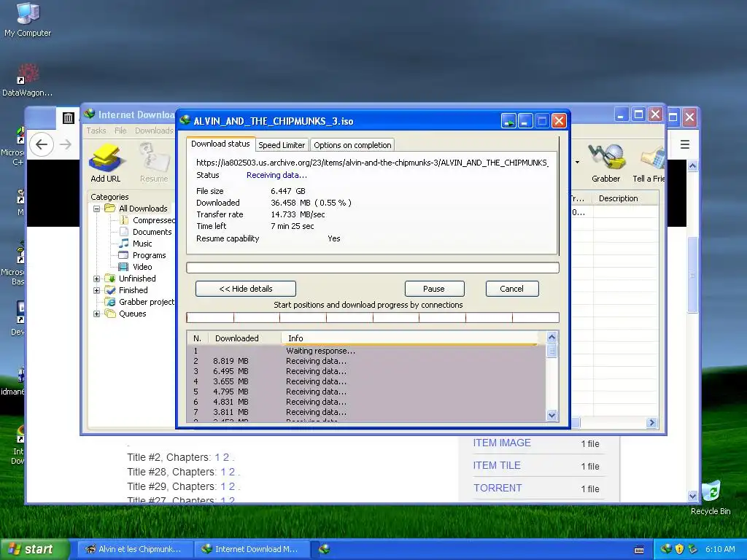Switch to Alvin et les Chipmunks taskbar window

pyautogui.click(x=135, y=549)
